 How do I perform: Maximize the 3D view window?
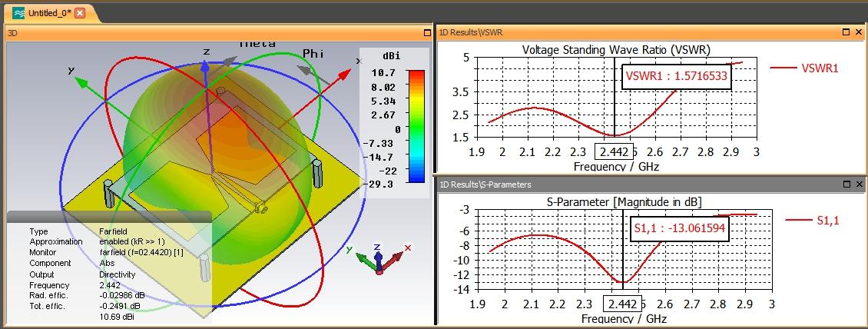[x=427, y=33]
